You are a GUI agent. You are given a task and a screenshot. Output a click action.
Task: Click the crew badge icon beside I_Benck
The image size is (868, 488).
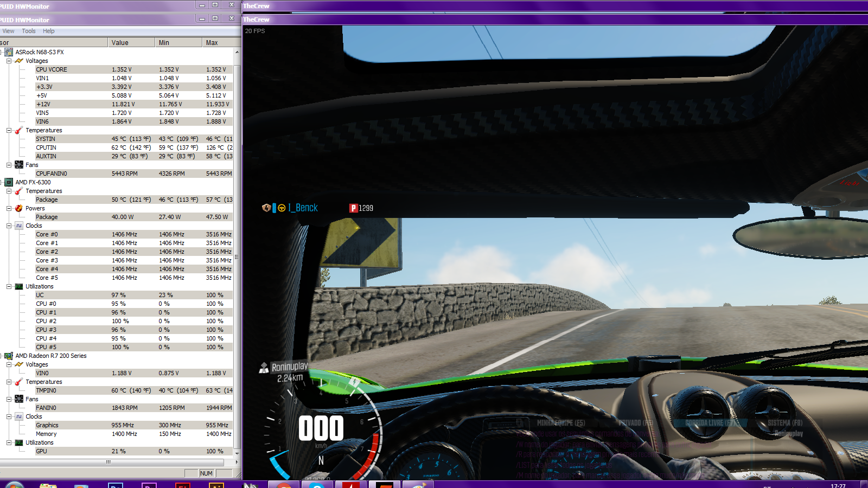pos(266,208)
